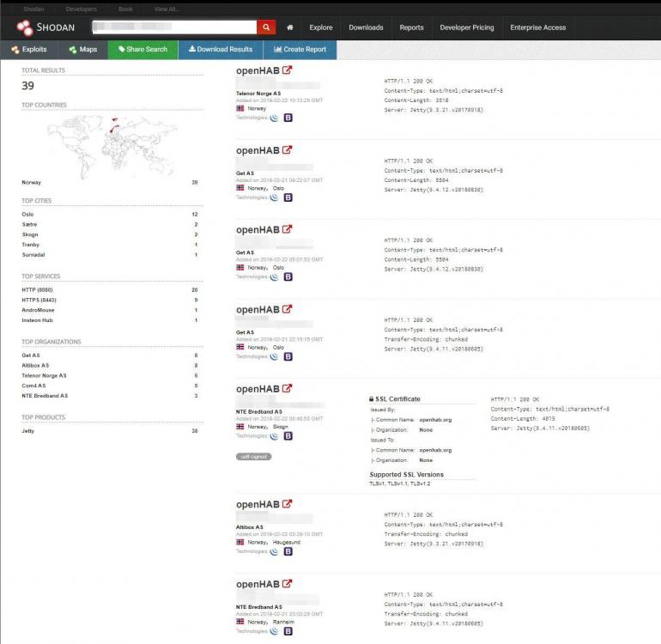Click lock icon beside SSL Certificate

(x=372, y=398)
